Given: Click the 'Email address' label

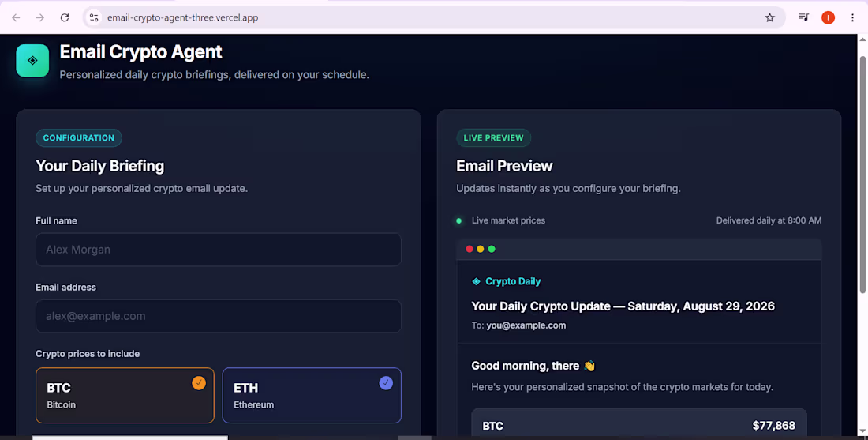Looking at the screenshot, I should 65,287.
